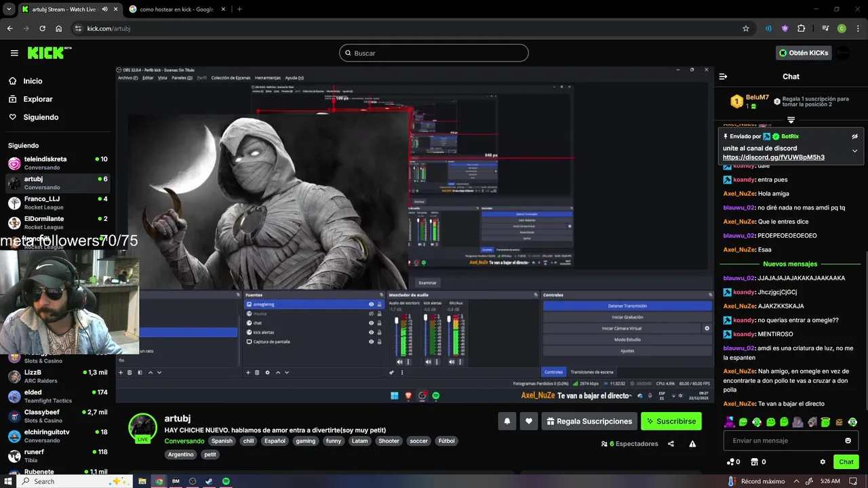
Task: Jump to Nuevos mensajes in chat
Action: pyautogui.click(x=790, y=264)
